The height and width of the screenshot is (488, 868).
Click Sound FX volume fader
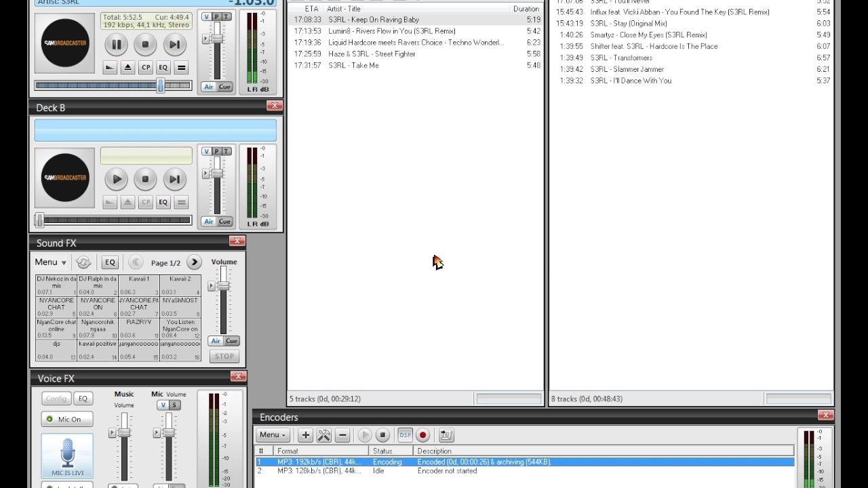click(223, 286)
